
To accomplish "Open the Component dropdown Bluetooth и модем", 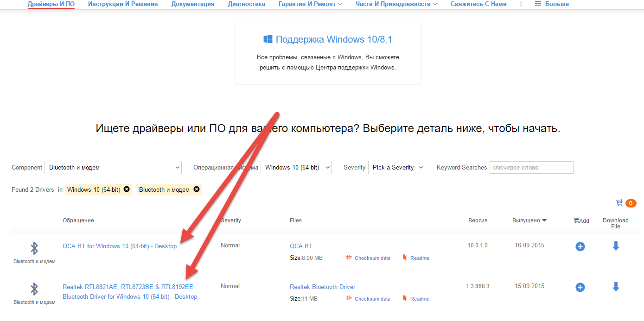I will click(114, 167).
